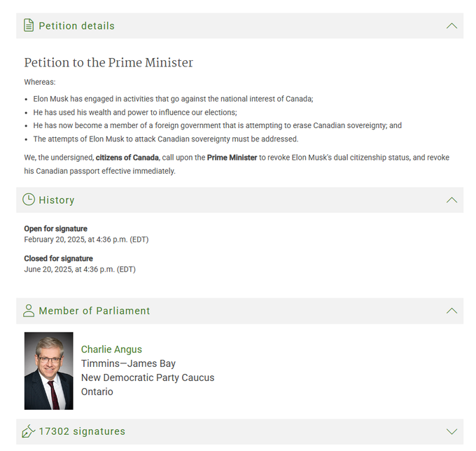Collapse the Petition details section chevron

[451, 26]
